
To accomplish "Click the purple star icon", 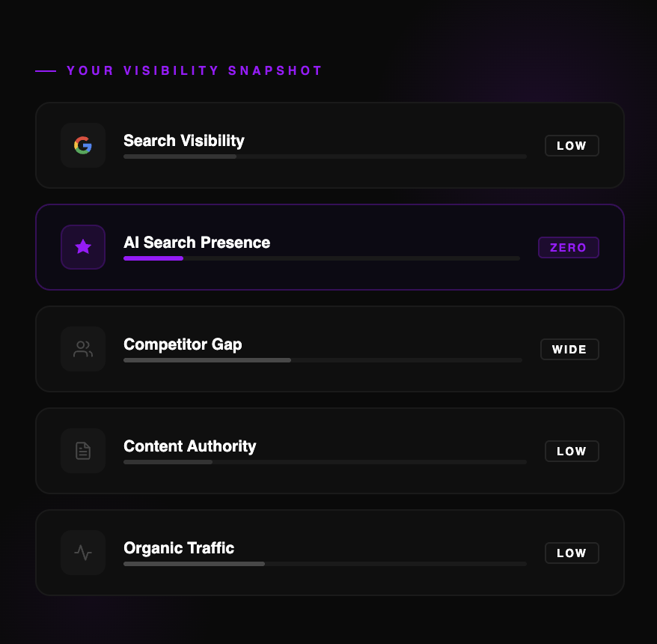I will click(x=83, y=247).
